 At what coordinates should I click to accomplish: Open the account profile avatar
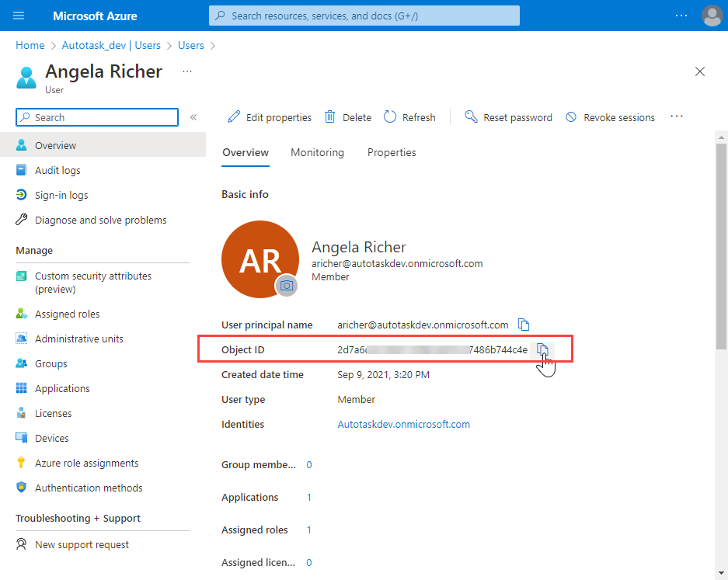[x=711, y=16]
